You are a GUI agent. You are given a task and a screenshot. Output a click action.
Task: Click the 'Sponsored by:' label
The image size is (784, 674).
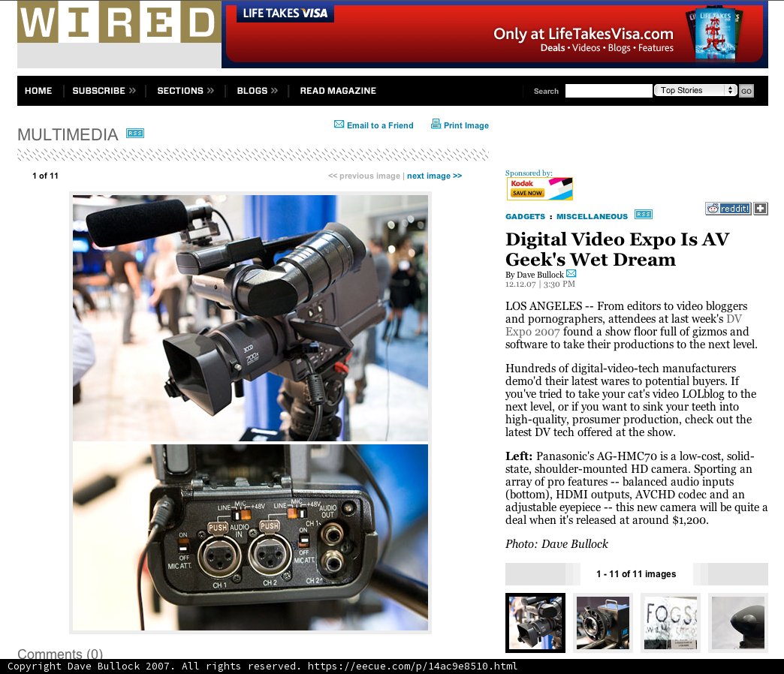point(529,173)
